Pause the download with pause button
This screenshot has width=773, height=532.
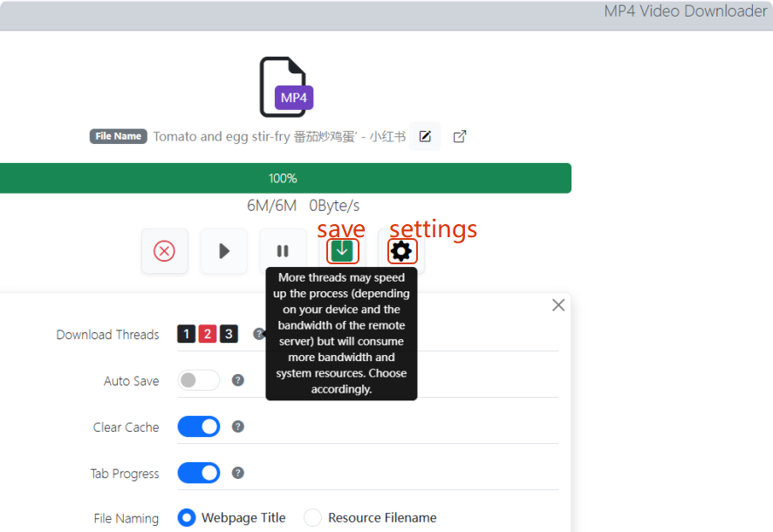click(x=283, y=251)
